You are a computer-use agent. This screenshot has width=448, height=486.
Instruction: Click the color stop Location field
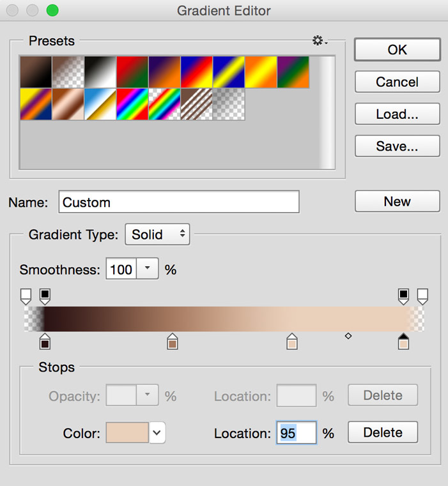click(297, 433)
